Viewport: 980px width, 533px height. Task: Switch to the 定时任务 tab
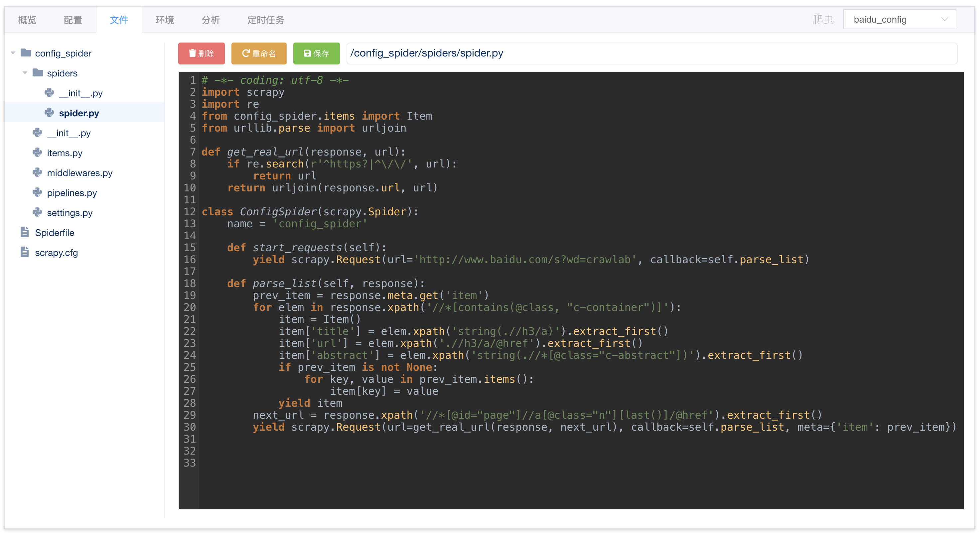click(x=266, y=20)
